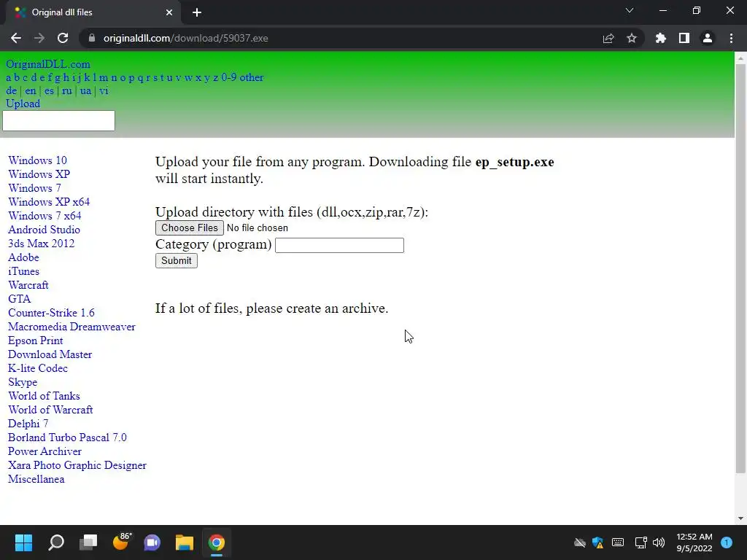
Task: Open the Adobe category link
Action: coord(23,257)
